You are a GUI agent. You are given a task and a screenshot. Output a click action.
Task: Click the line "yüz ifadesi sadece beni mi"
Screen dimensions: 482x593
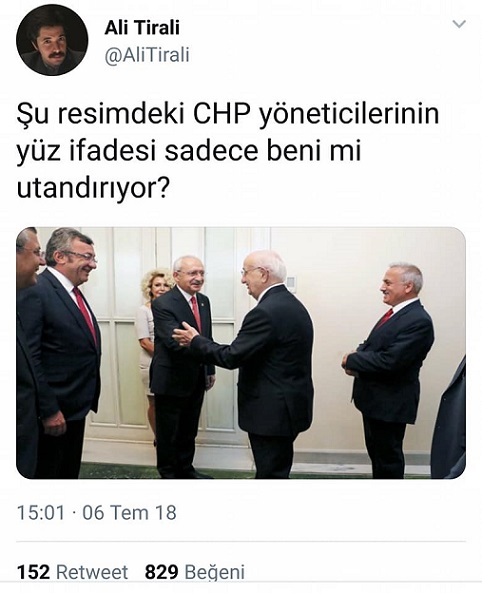189,152
